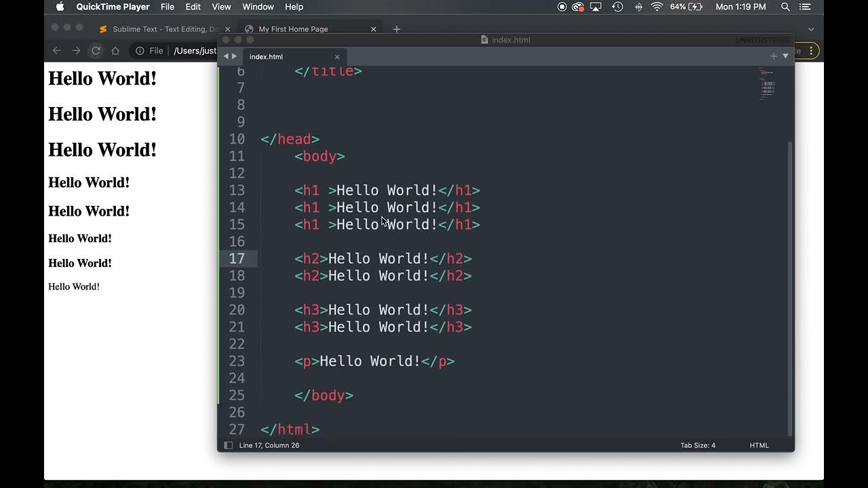
Task: Click the h1 code on line 14
Action: click(x=387, y=207)
